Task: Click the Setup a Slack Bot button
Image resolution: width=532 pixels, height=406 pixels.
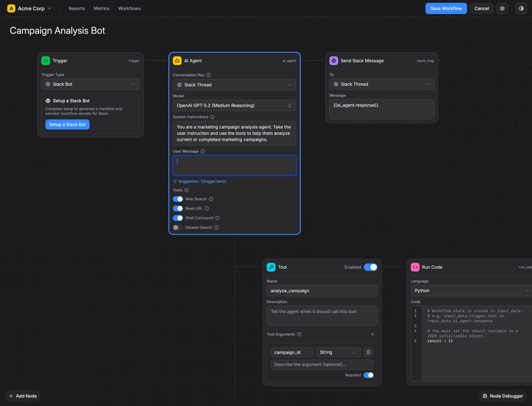Action: coord(67,124)
